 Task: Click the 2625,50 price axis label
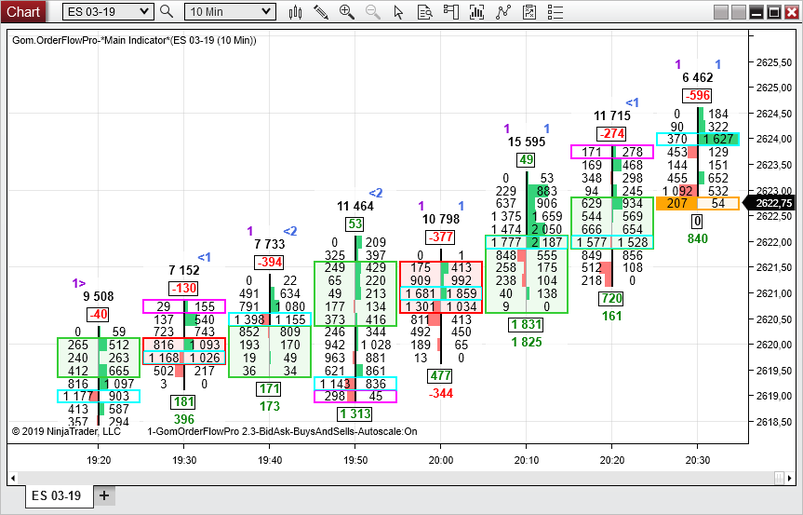click(774, 62)
